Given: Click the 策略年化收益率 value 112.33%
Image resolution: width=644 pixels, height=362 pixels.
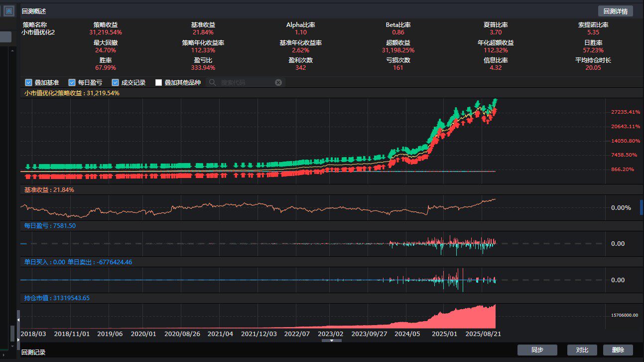Looking at the screenshot, I should (203, 50).
